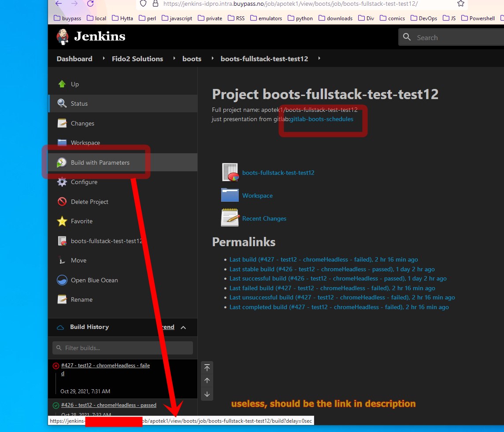This screenshot has height=432, width=504.
Task: Open the Fido2 Solutions breadcrumb
Action: coord(137,59)
